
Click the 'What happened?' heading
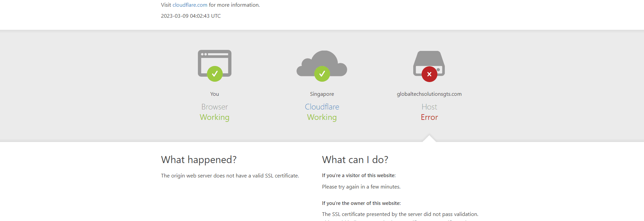(199, 160)
